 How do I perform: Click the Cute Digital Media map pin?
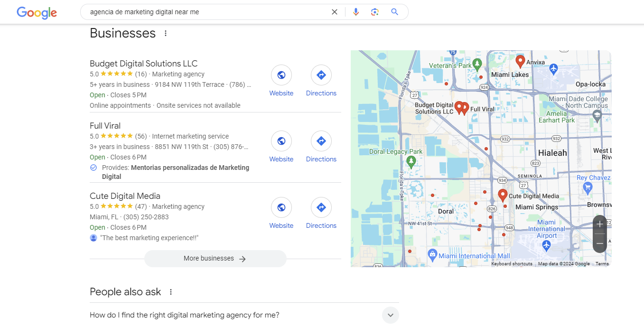(x=503, y=196)
